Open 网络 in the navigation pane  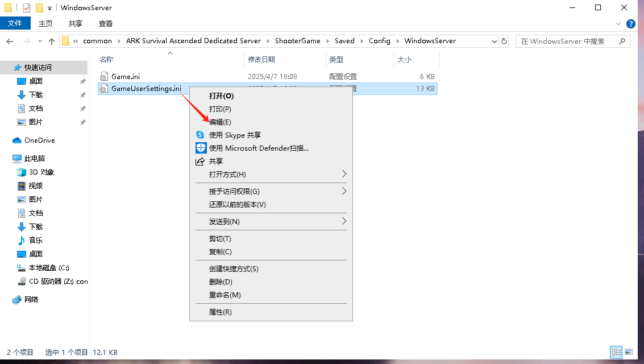click(x=31, y=300)
